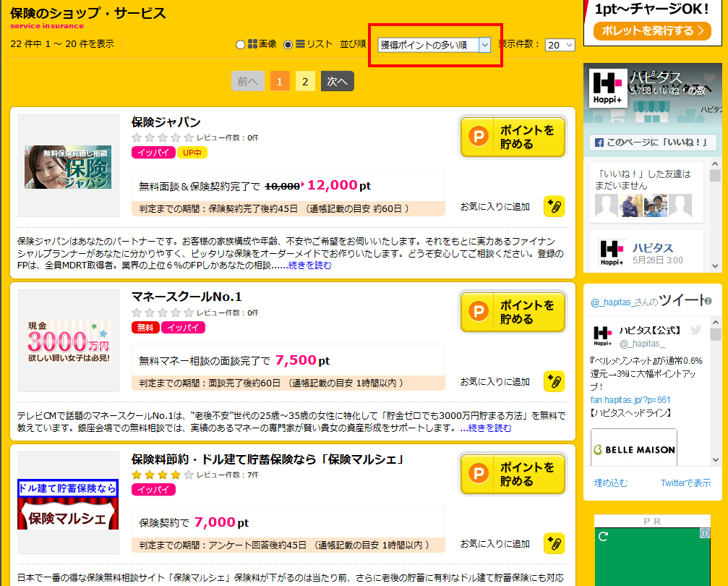Click 22 件中 1 ～ 20 件を表示 text
Screen dimensions: 728x586
62,44
